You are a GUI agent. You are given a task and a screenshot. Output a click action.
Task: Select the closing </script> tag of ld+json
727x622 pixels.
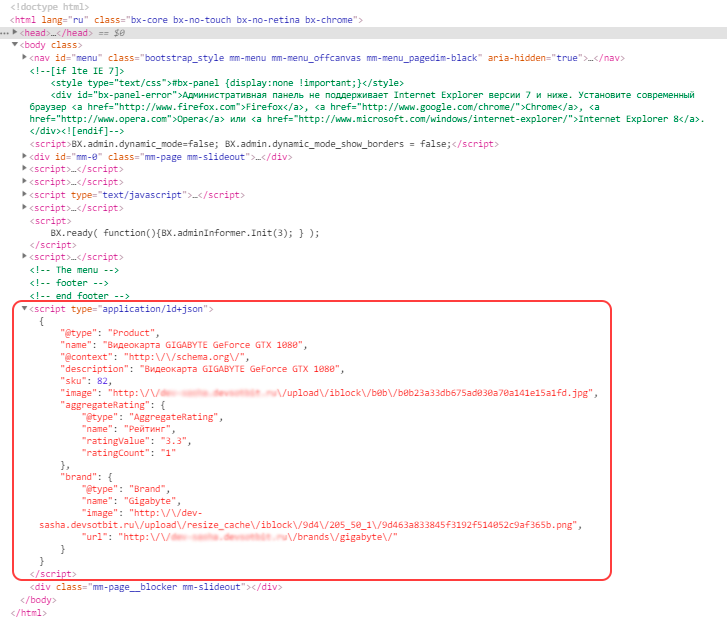(53, 574)
